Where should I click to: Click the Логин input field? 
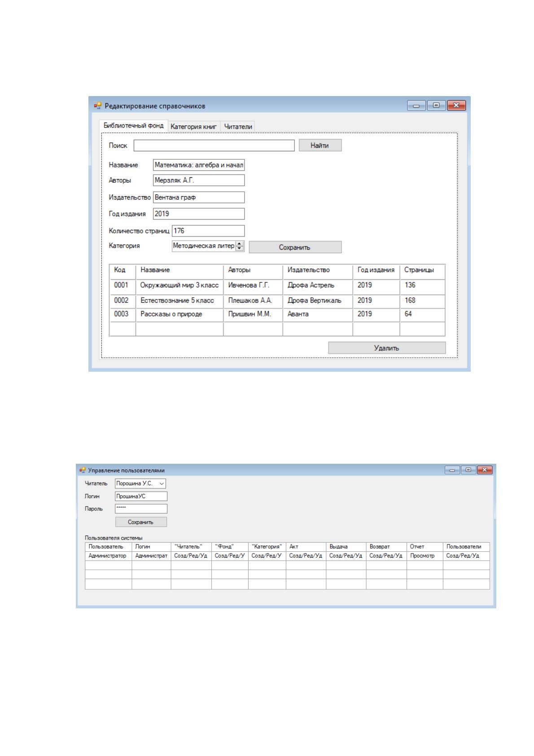(x=141, y=496)
